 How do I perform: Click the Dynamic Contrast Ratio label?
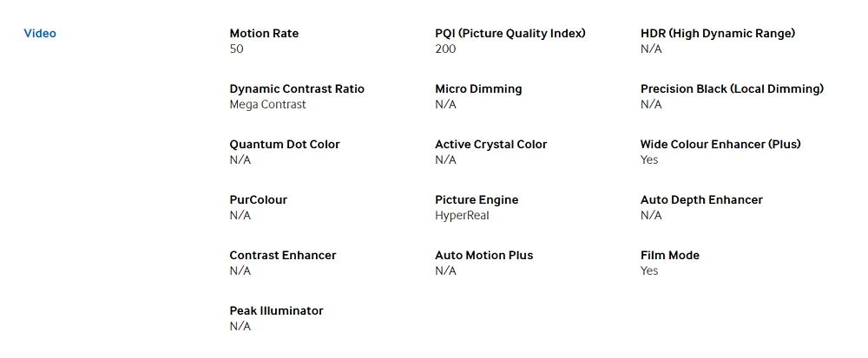(x=297, y=89)
